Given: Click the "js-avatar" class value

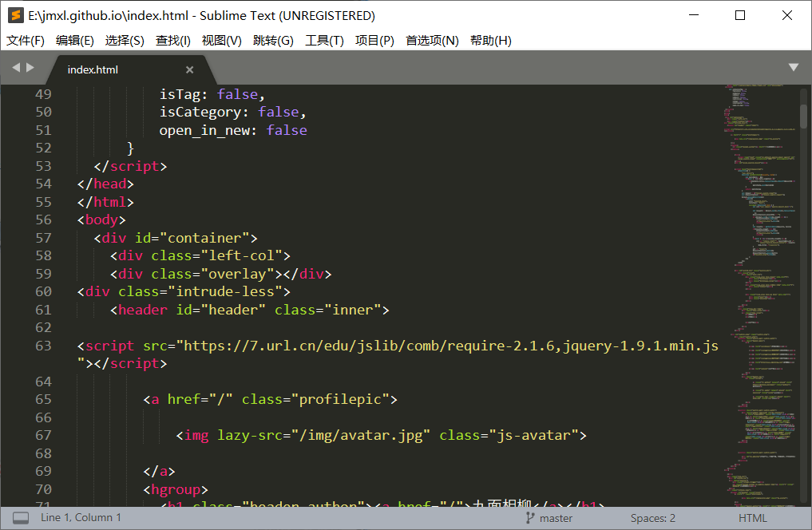Looking at the screenshot, I should (534, 435).
